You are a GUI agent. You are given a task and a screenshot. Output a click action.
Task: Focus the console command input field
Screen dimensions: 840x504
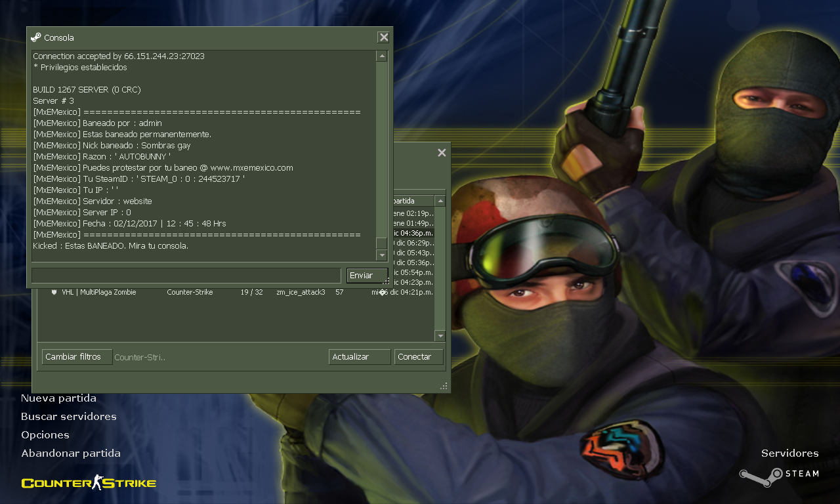coord(187,275)
